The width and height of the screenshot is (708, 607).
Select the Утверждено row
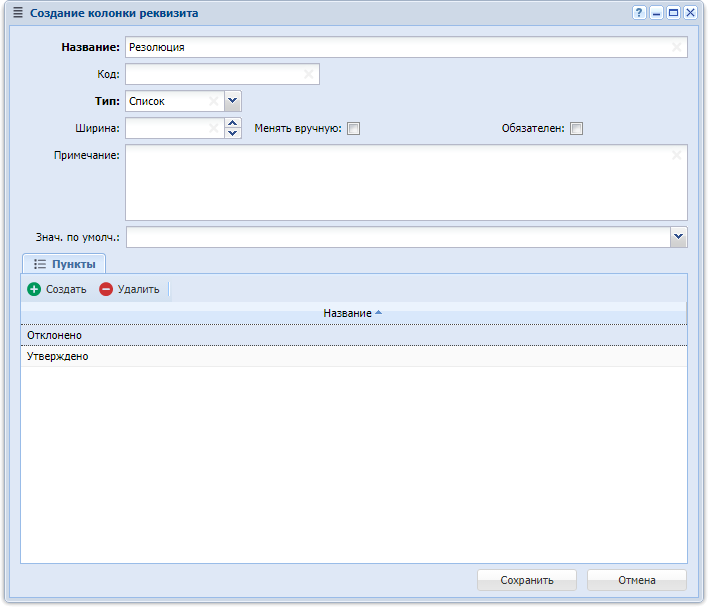click(354, 356)
